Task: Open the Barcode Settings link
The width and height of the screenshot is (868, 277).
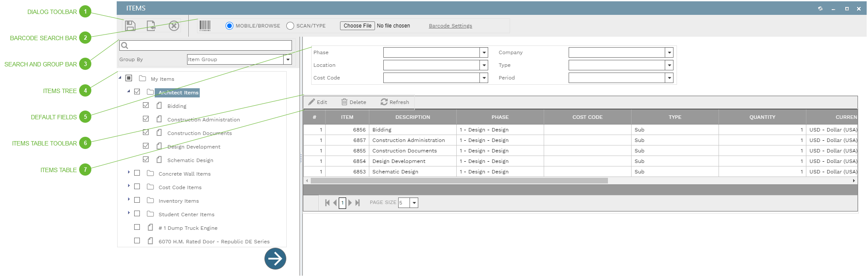Action: (450, 26)
